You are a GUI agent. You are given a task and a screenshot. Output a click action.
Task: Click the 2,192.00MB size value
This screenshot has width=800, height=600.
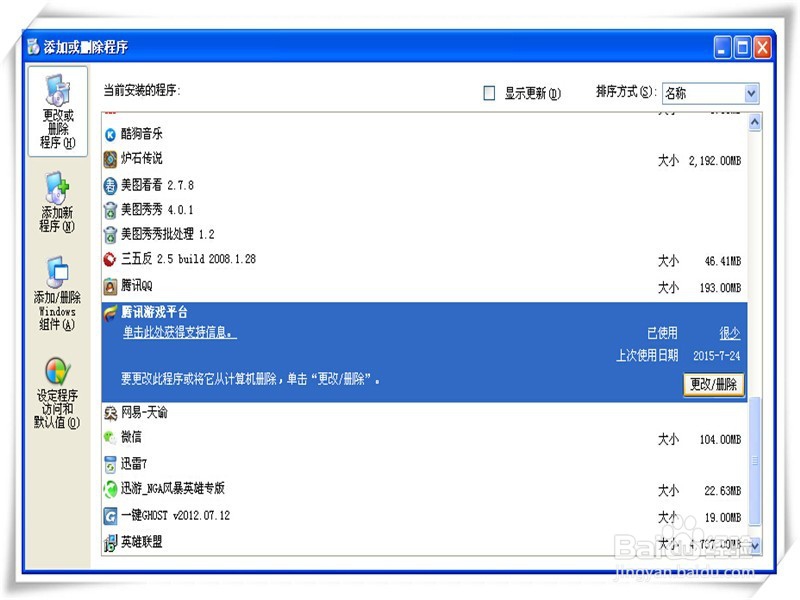[715, 161]
